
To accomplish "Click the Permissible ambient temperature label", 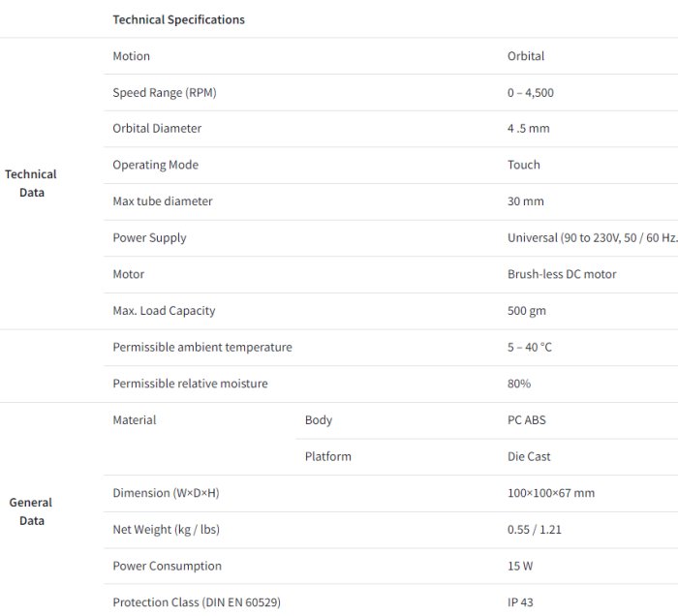I will 201,347.
